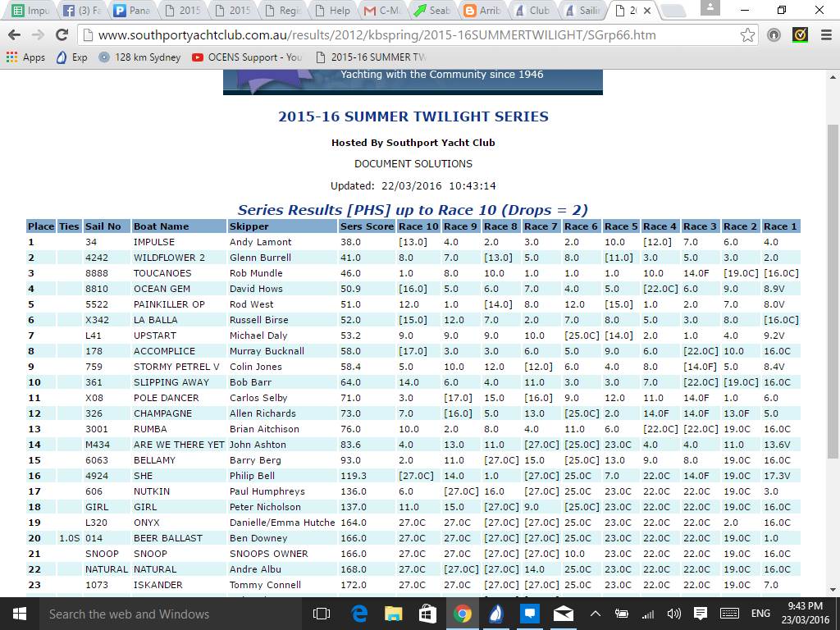The image size is (840, 630).
Task: Open the Action Center notifications icon
Action: tap(701, 614)
